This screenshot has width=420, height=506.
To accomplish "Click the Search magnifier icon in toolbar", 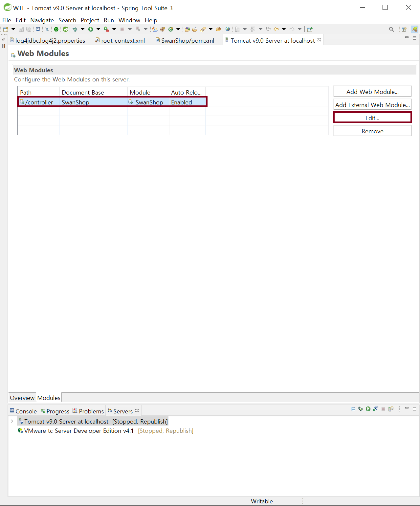I will (391, 29).
